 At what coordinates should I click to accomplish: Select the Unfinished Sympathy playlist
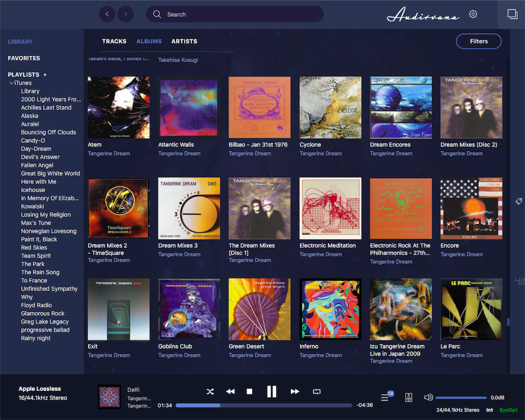click(x=49, y=288)
